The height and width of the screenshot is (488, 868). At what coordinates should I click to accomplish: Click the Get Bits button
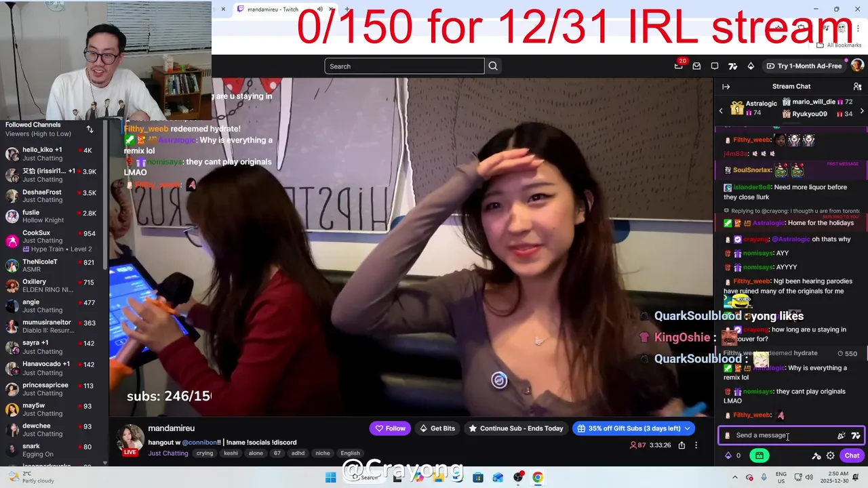(x=437, y=428)
